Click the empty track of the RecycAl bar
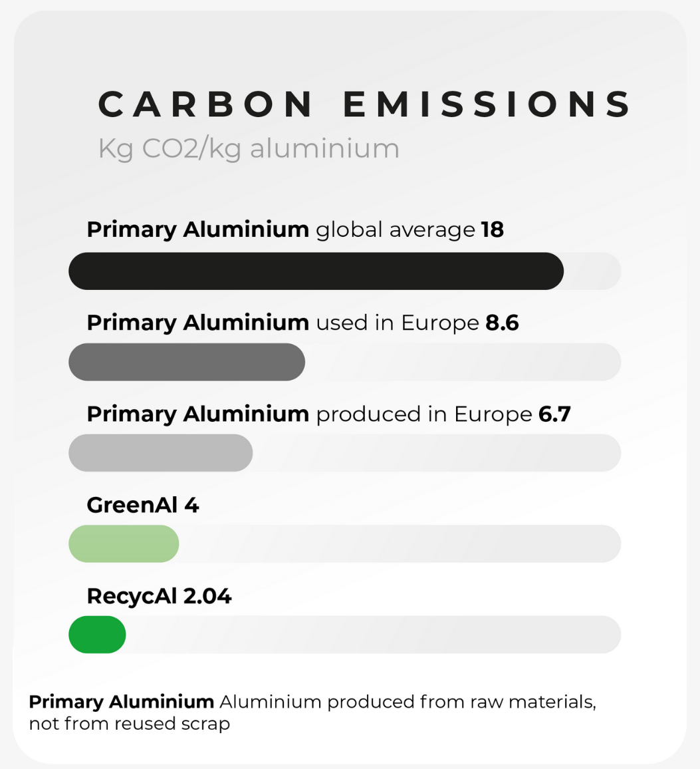 tap(372, 635)
